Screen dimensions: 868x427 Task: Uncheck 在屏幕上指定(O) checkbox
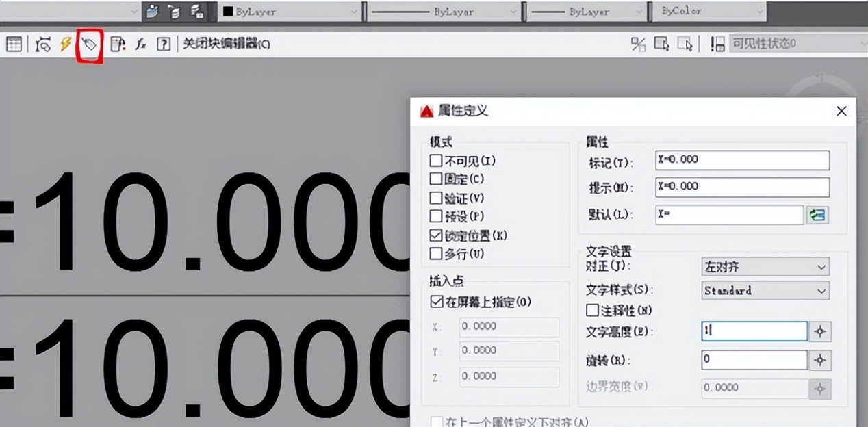[436, 301]
